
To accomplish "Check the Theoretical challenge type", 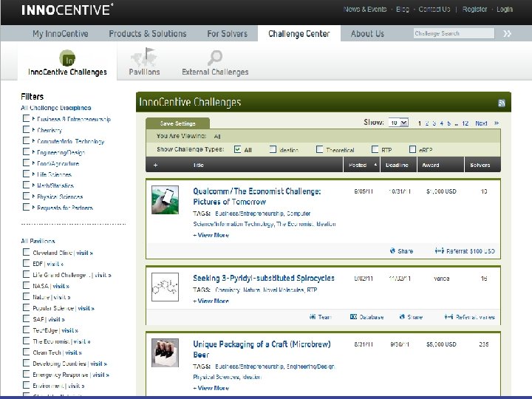I will point(319,149).
